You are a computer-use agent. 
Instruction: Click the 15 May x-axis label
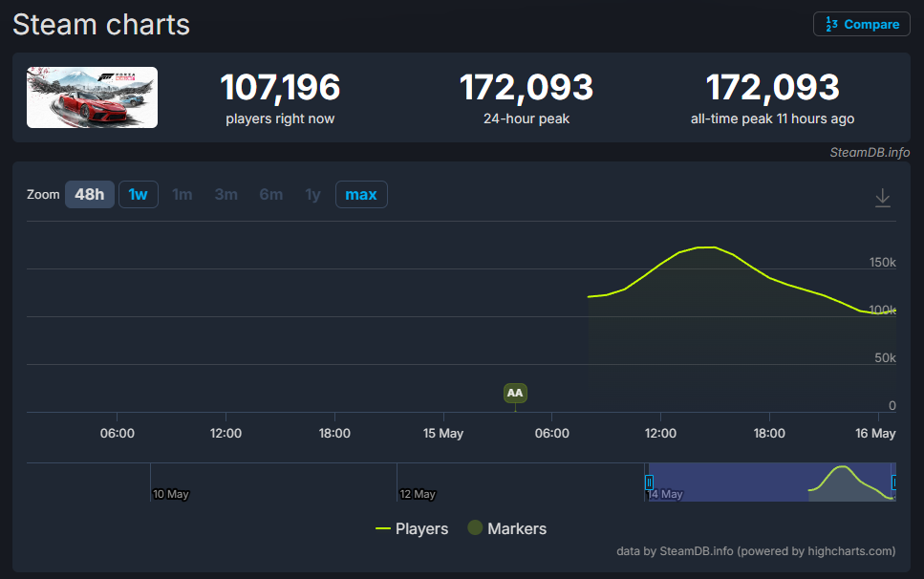(x=443, y=434)
